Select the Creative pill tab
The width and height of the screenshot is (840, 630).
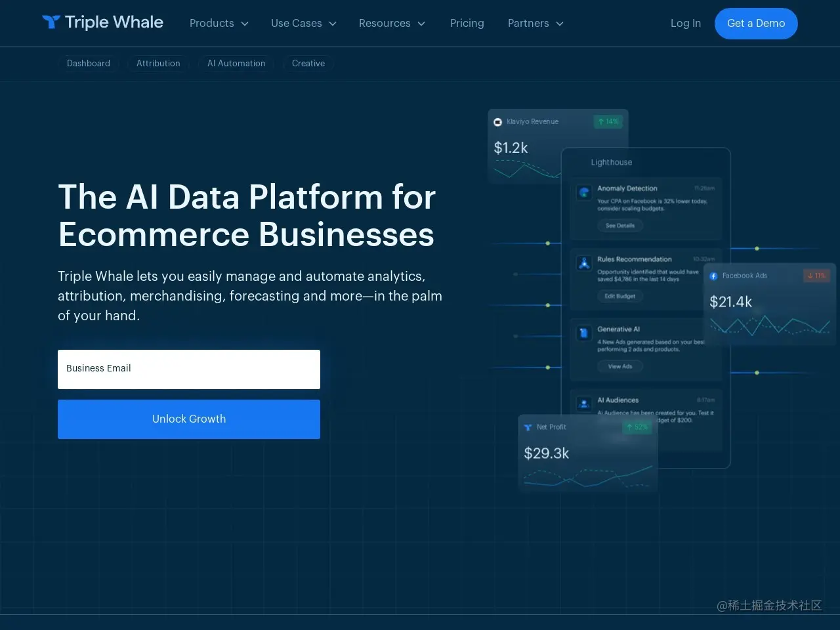click(x=308, y=63)
